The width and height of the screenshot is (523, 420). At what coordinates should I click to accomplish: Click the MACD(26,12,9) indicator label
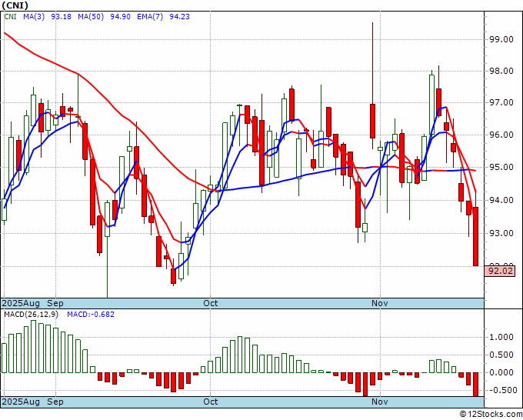31,315
